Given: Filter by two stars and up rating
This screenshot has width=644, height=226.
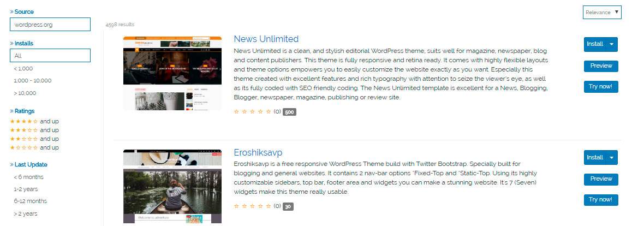Looking at the screenshot, I should pos(34,139).
